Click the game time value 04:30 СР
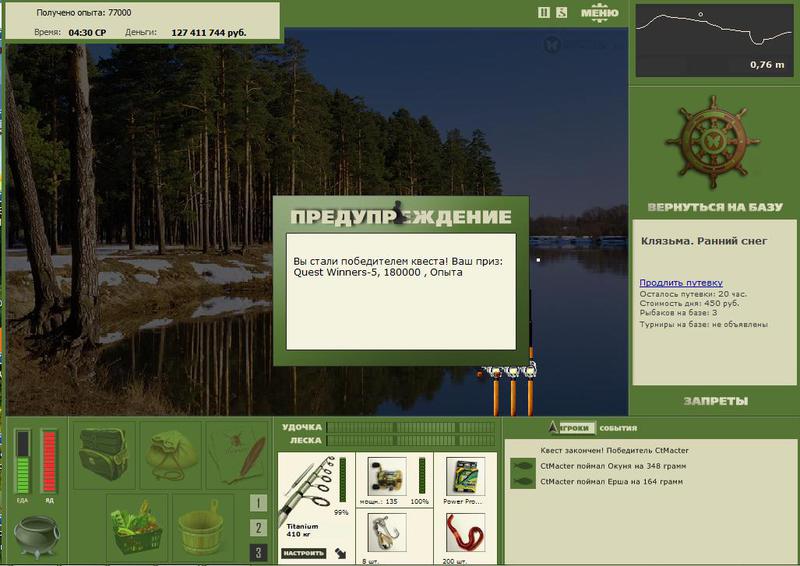Viewport: 800px width, 566px height. (x=87, y=33)
